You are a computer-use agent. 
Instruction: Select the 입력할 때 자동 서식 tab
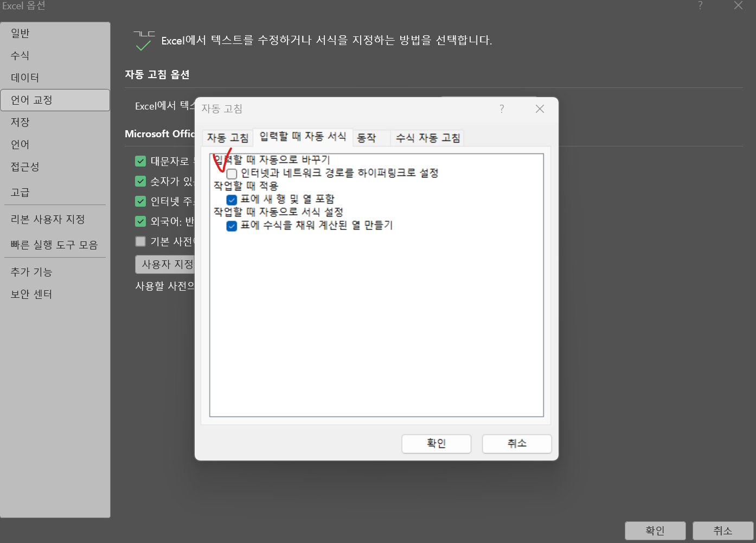click(303, 137)
